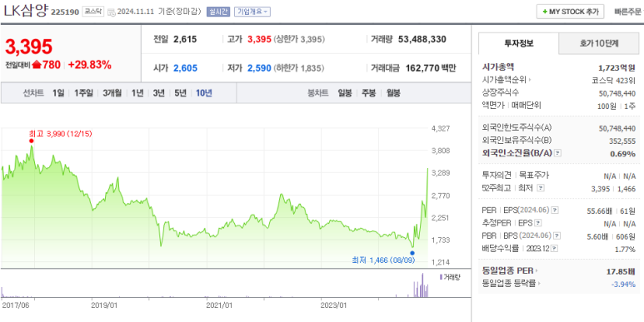Click help icon next to 52주최고 최저
The width and height of the screenshot is (644, 322).
coord(541,188)
